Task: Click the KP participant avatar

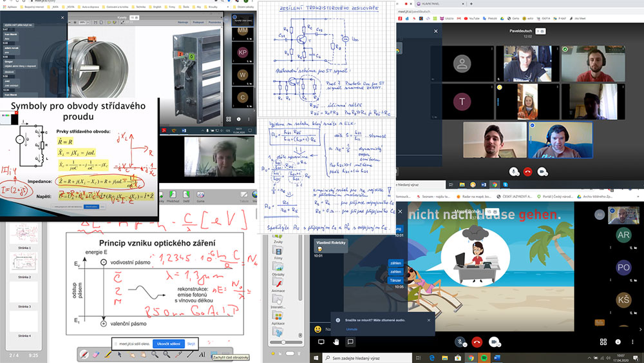Action: tap(242, 52)
